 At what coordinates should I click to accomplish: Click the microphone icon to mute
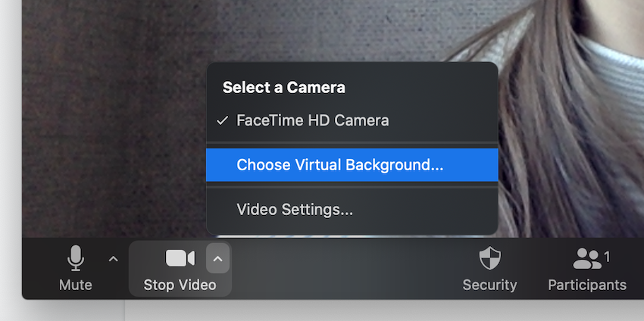pos(76,258)
